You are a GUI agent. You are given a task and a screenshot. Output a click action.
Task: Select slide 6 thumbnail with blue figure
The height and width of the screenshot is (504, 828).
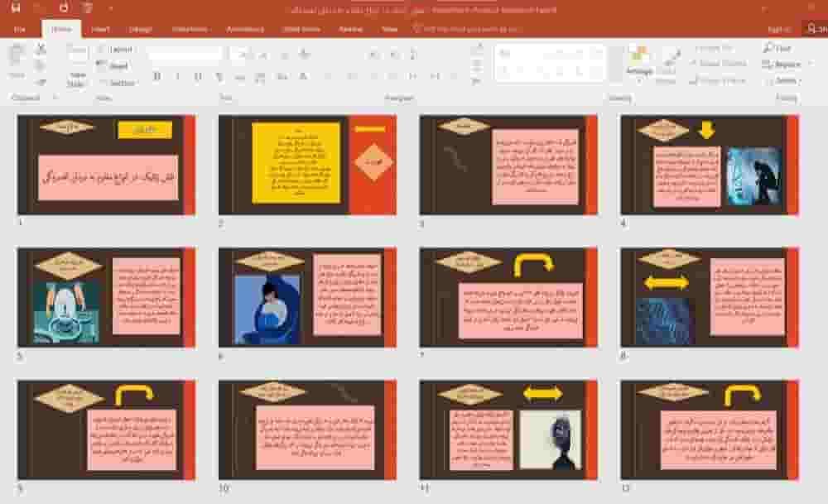307,297
